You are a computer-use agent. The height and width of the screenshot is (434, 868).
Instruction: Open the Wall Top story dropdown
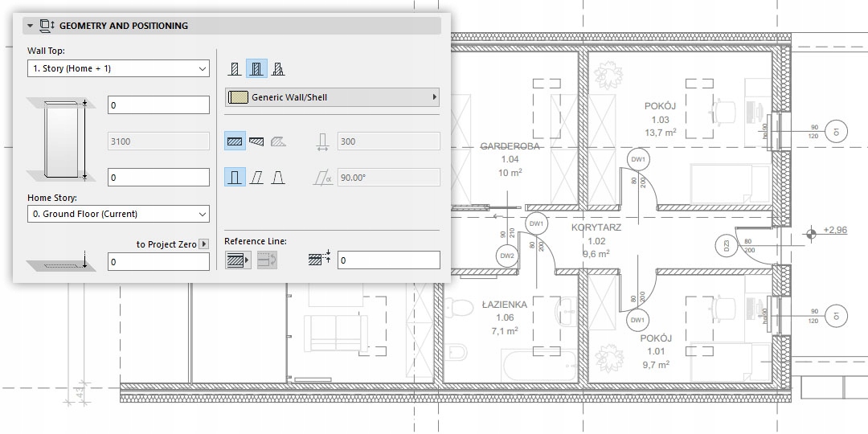coord(118,69)
